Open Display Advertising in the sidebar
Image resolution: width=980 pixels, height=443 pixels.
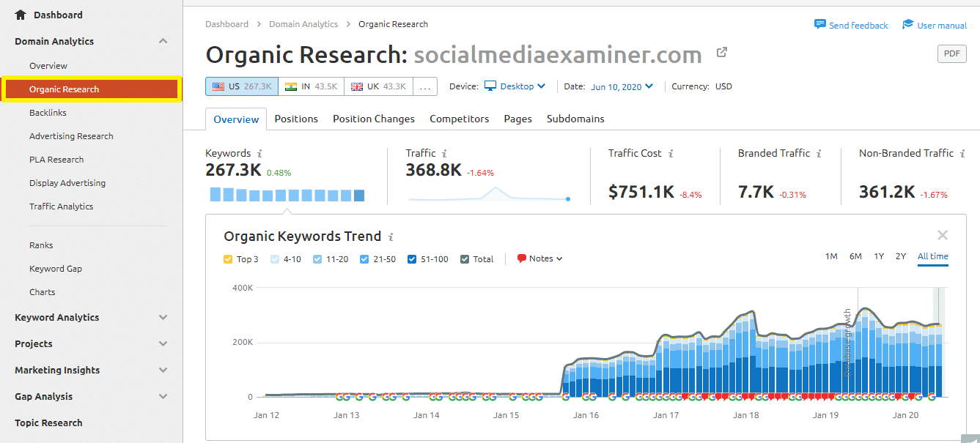[x=67, y=183]
